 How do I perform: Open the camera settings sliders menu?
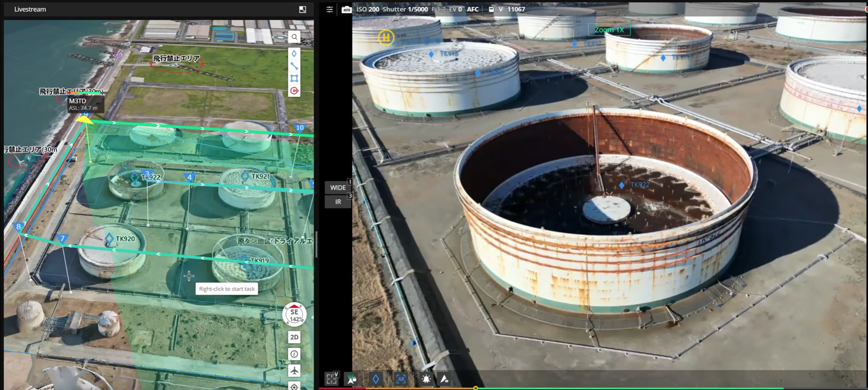coord(330,10)
